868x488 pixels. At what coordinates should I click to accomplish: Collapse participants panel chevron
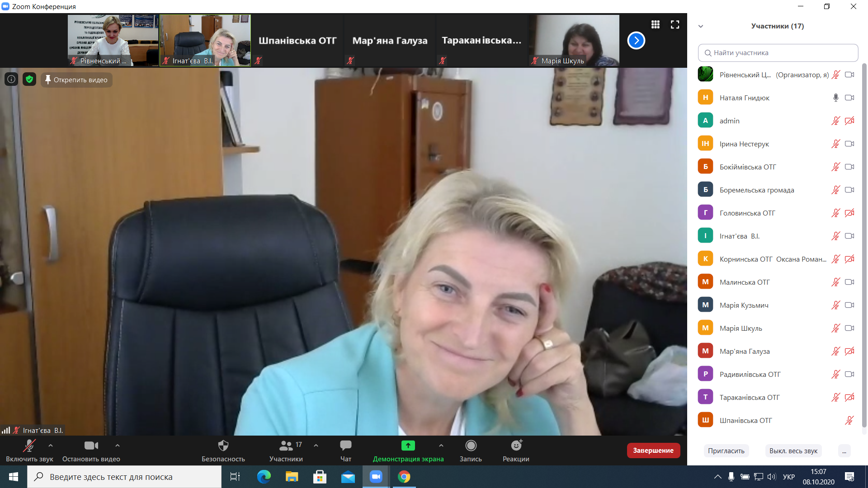pos(701,26)
